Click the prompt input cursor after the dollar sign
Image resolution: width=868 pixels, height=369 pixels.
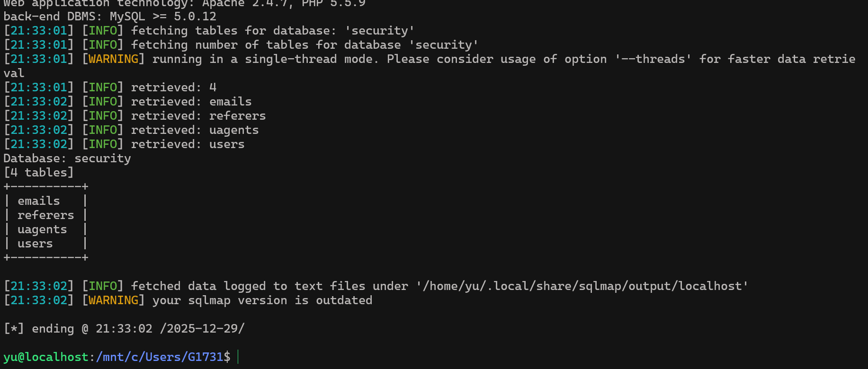238,357
